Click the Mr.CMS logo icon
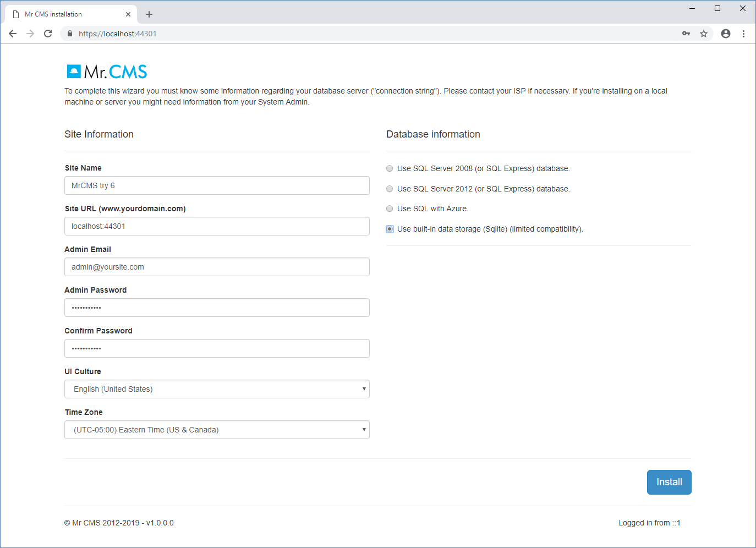This screenshot has height=548, width=756. click(x=74, y=71)
